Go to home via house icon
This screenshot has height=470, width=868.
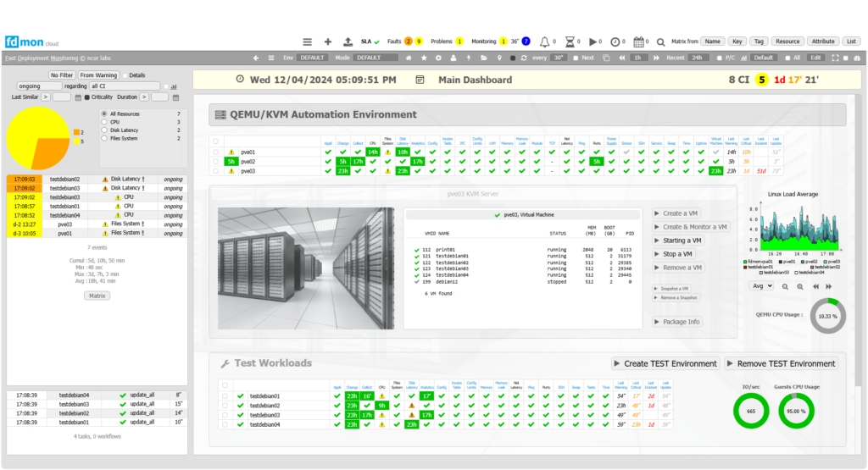pyautogui.click(x=409, y=58)
